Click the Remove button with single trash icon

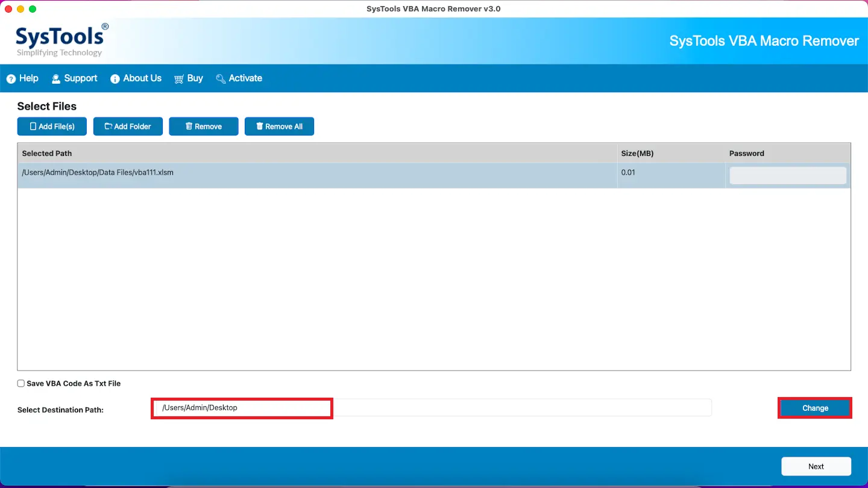click(204, 127)
